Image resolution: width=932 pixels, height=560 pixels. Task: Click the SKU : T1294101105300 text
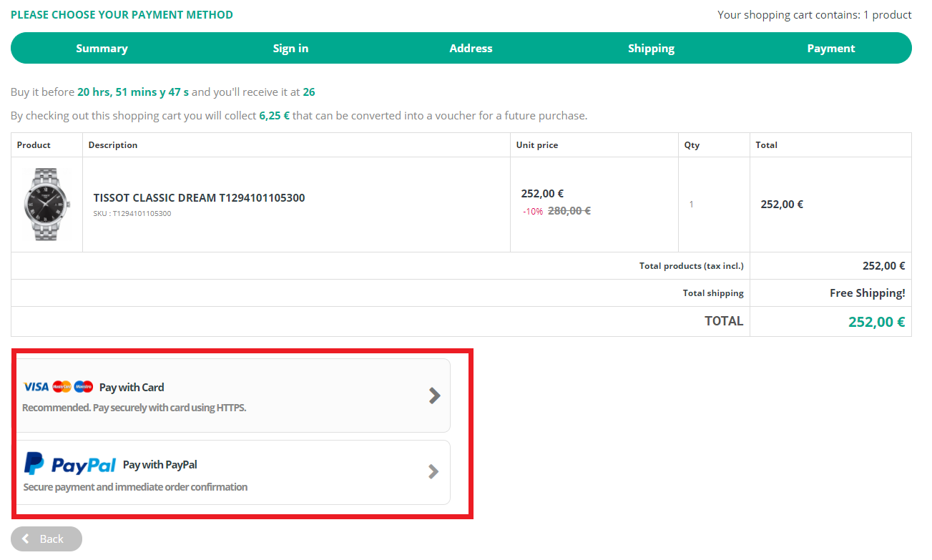click(132, 213)
